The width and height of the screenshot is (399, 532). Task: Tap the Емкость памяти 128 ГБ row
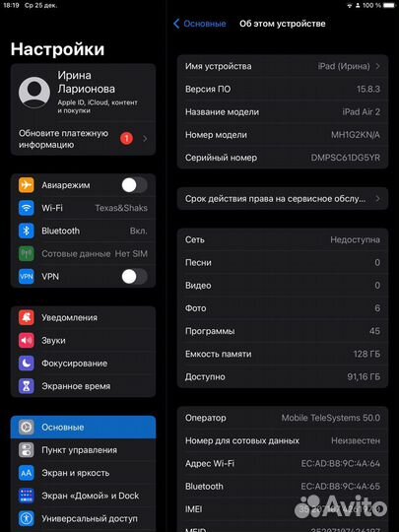point(283,354)
